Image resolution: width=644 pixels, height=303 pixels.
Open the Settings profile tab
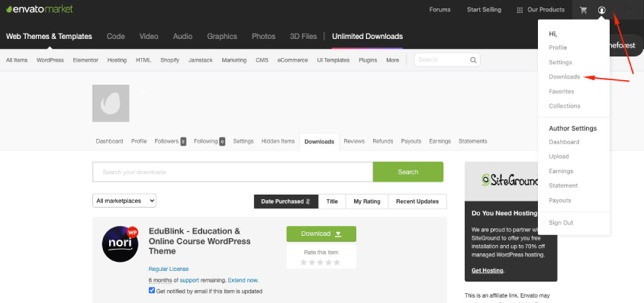point(243,141)
